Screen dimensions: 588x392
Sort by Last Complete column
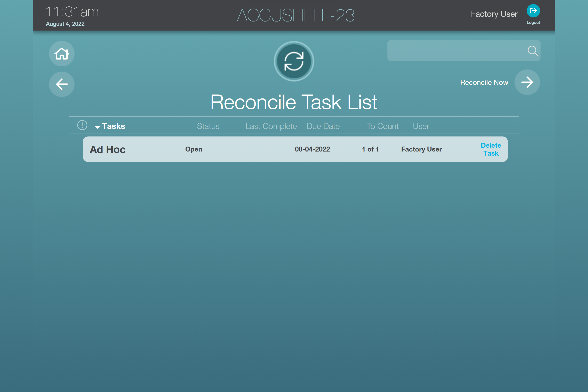pyautogui.click(x=271, y=126)
